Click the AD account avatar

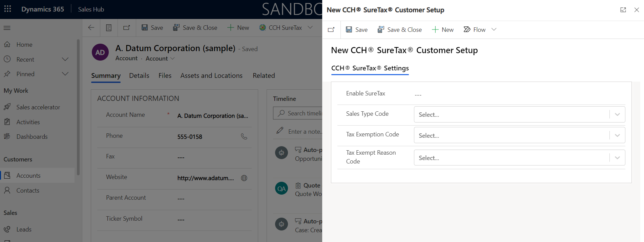pos(100,52)
